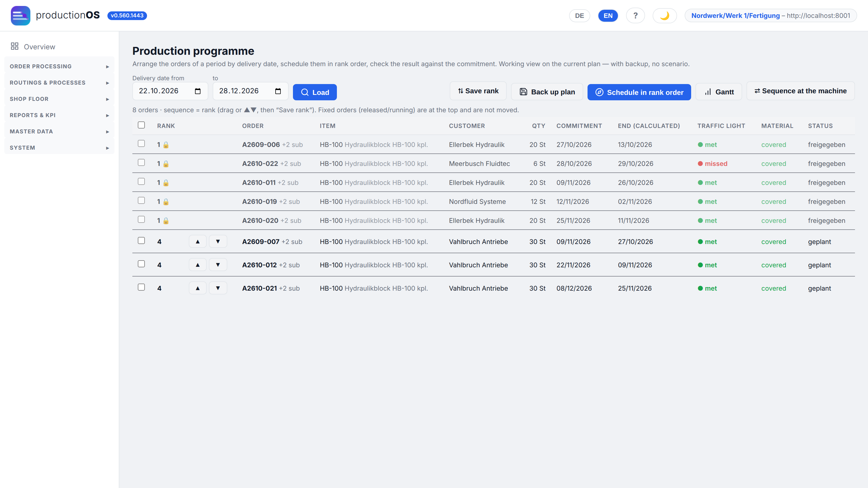868x488 pixels.
Task: Open the Overview grid icon
Action: point(14,46)
